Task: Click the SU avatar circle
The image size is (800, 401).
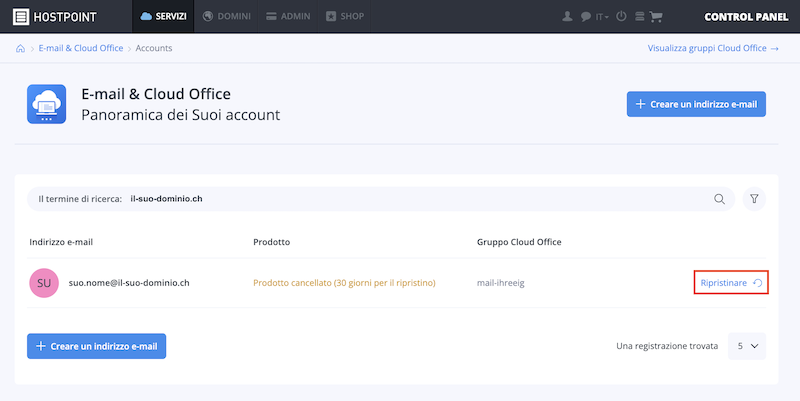Action: [44, 283]
